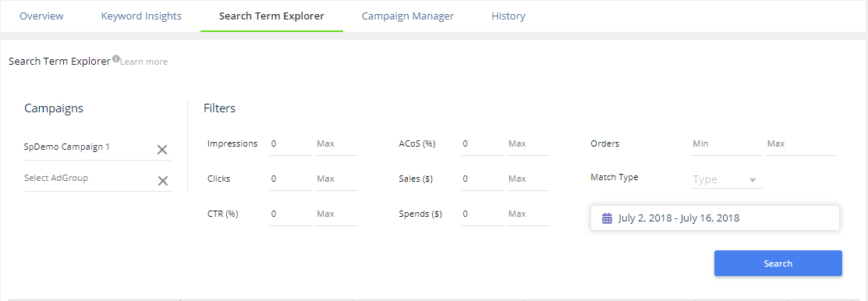Select the Search Term Explorer tab
The image size is (868, 301).
tap(272, 16)
